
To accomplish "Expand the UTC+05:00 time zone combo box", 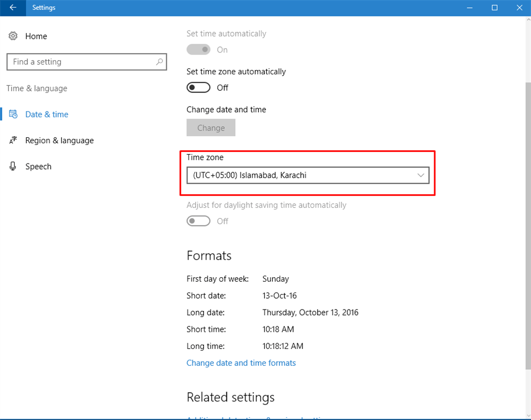I will click(308, 175).
